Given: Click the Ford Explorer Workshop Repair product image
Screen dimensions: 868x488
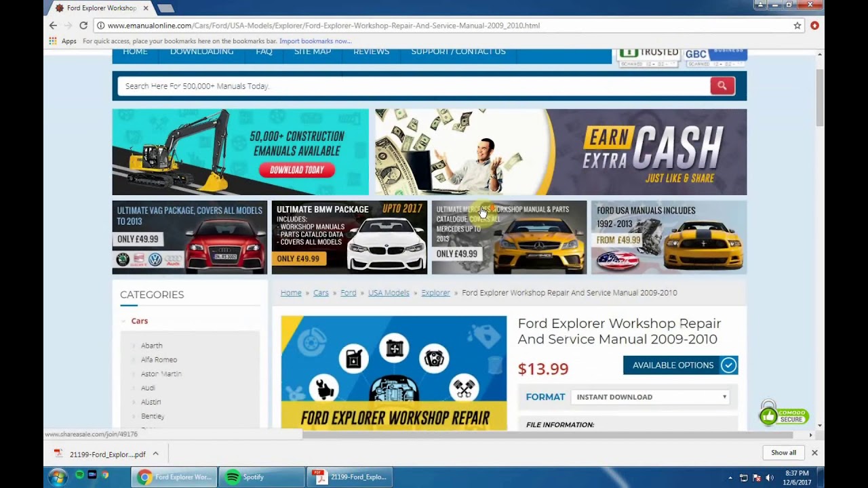Looking at the screenshot, I should coord(394,373).
